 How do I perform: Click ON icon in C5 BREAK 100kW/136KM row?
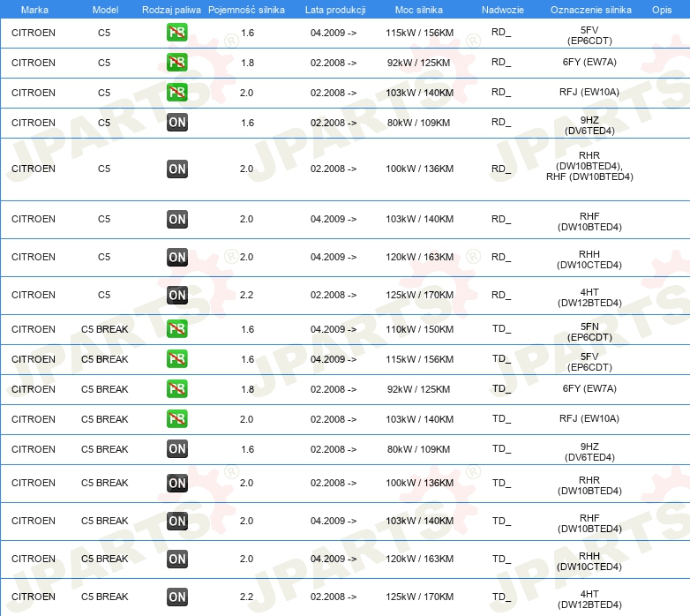[176, 483]
